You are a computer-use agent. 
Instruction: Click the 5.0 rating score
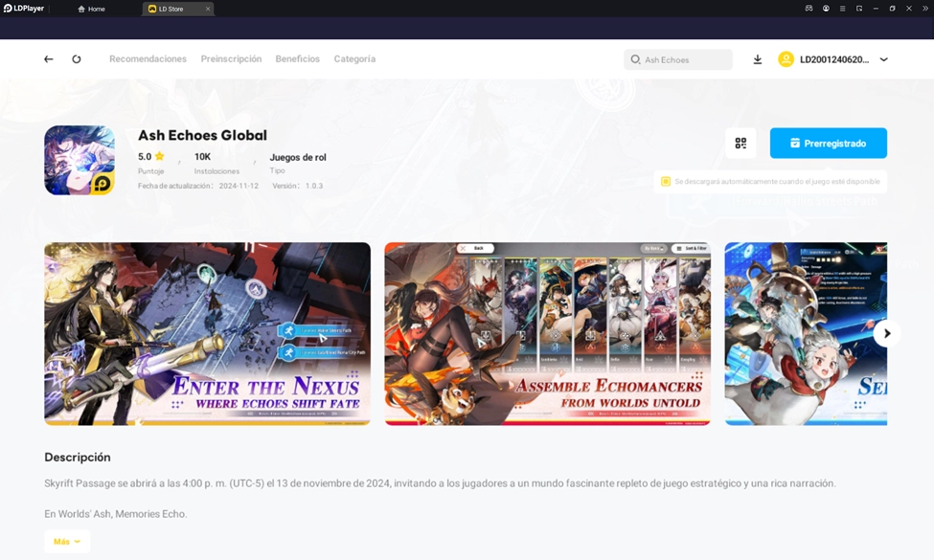coord(145,157)
